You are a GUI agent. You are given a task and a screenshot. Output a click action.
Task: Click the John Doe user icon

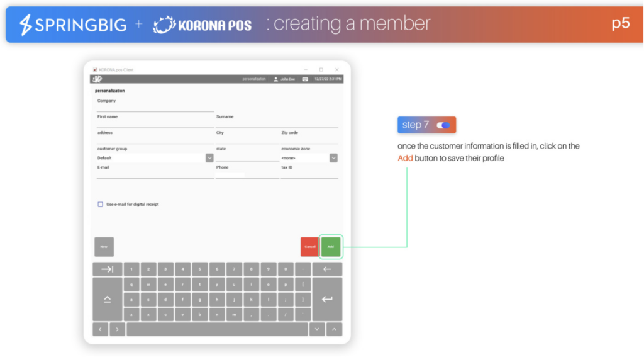pos(275,79)
